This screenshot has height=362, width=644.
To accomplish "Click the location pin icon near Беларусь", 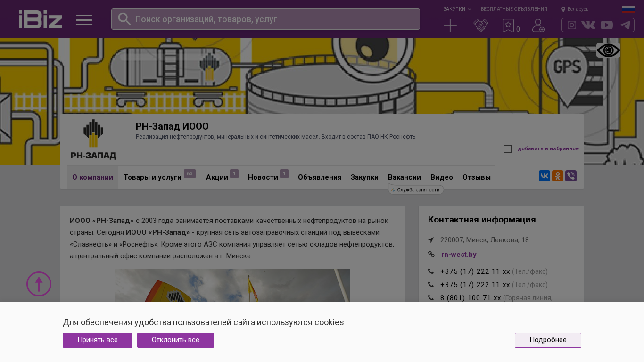I will pos(563,9).
